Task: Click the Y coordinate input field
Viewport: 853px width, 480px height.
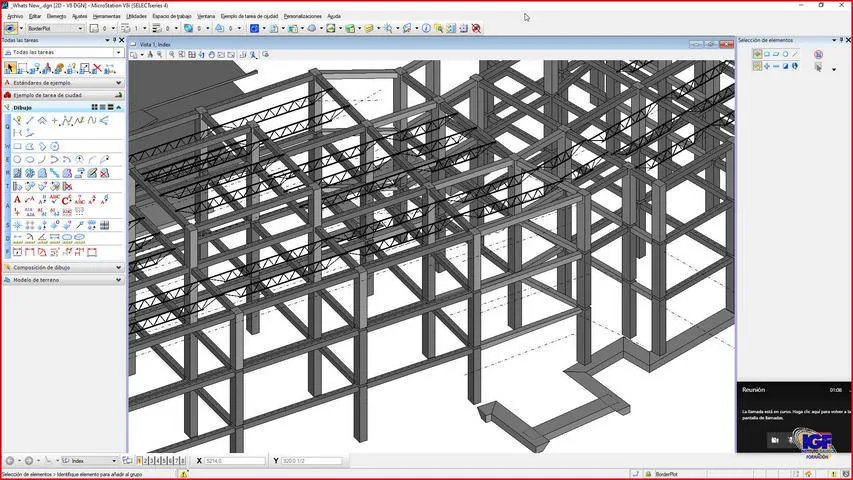Action: point(312,461)
